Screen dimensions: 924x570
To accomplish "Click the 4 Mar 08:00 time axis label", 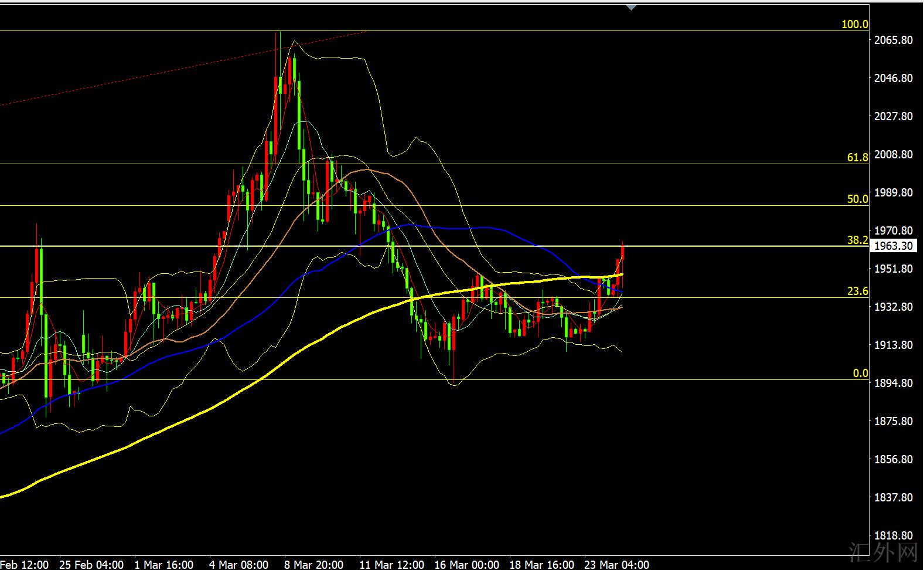I will (239, 564).
